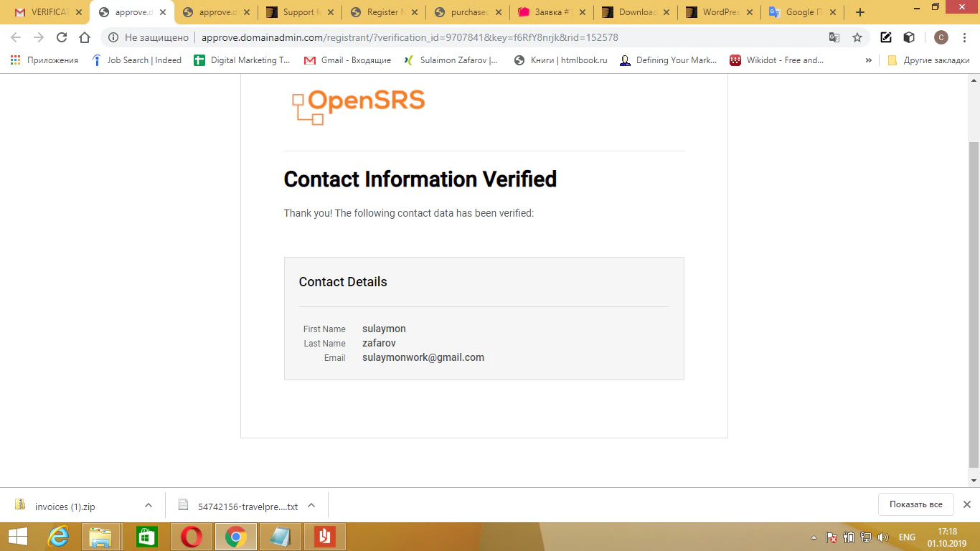
Task: Open the browser home page icon
Action: 85,37
